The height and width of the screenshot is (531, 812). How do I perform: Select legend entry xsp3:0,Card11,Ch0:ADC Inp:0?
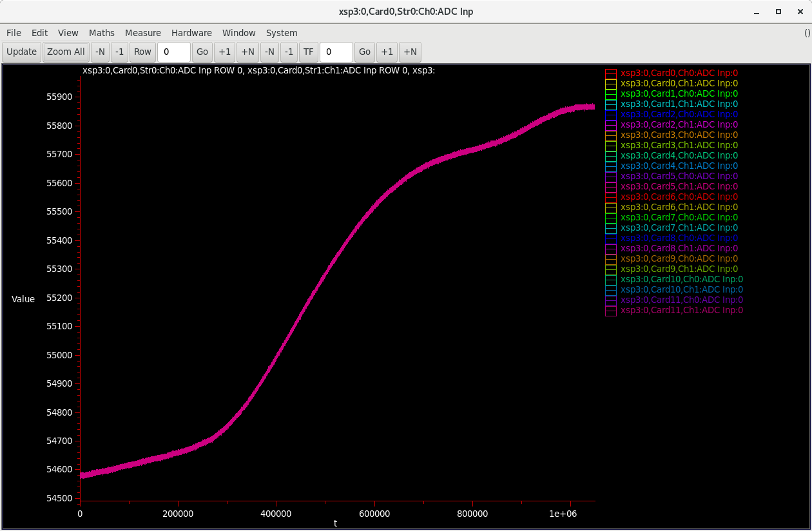(x=682, y=300)
